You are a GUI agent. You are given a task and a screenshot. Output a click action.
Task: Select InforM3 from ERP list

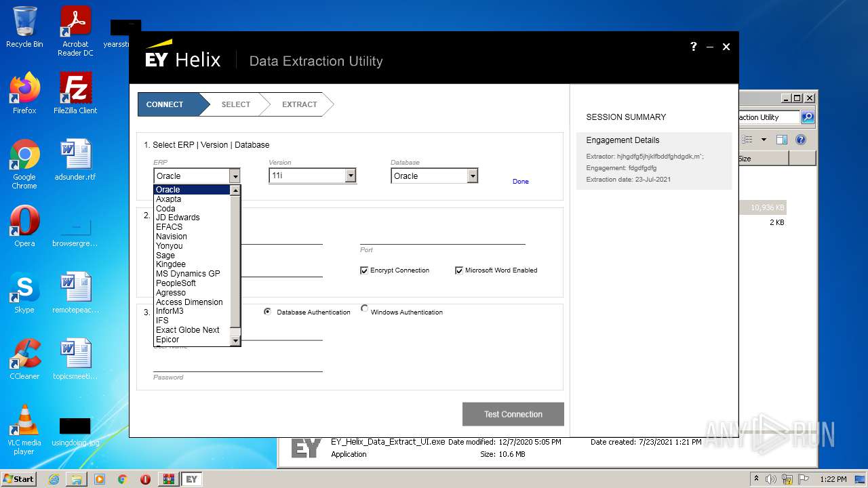pyautogui.click(x=192, y=311)
